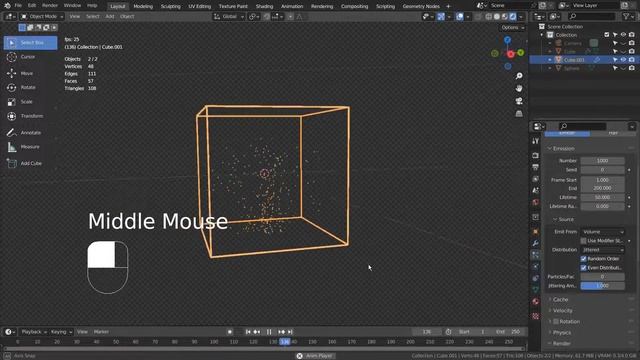The width and height of the screenshot is (640, 360).
Task: Open the File menu
Action: pos(18,6)
